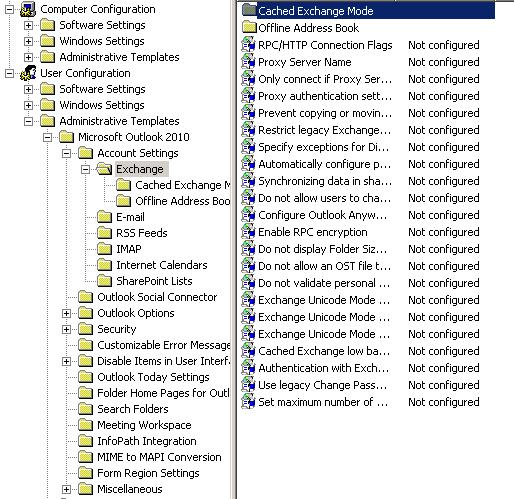The image size is (514, 499).
Task: Collapse the Microsoft Outlook 2010 node
Action: [x=48, y=137]
